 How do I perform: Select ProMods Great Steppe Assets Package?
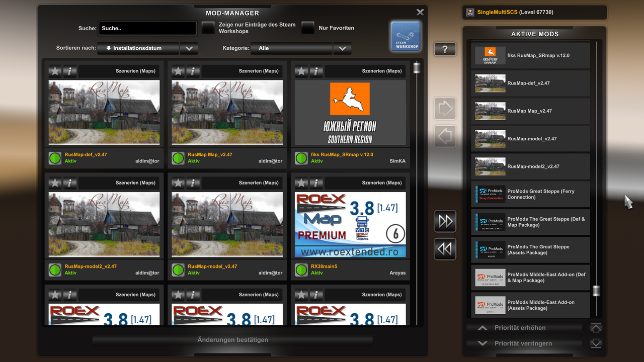[x=530, y=249]
